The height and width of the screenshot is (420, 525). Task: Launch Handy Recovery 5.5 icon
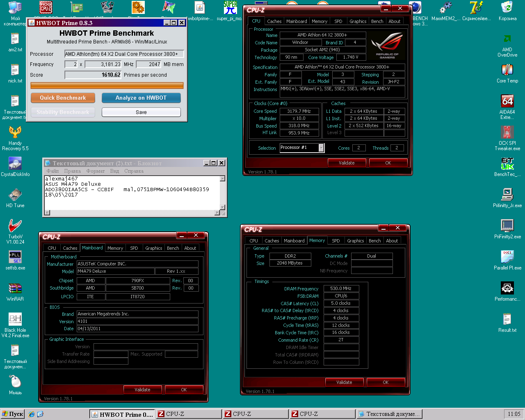[15, 138]
